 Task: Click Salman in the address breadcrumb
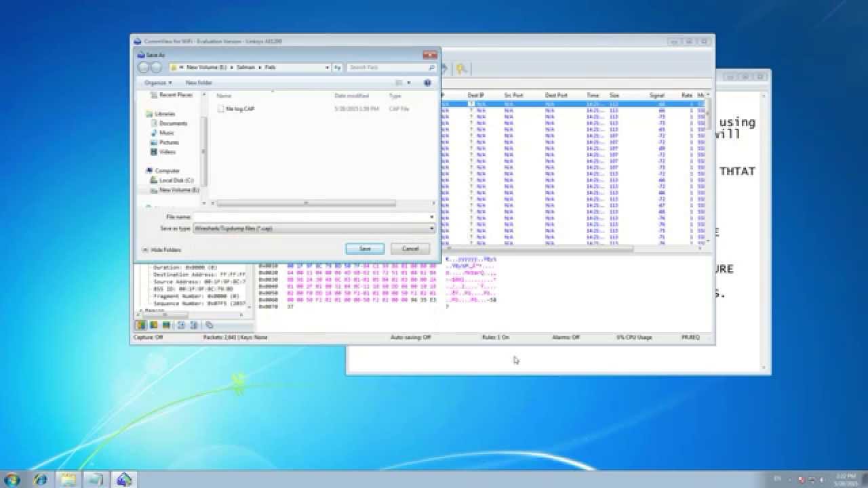pyautogui.click(x=245, y=67)
